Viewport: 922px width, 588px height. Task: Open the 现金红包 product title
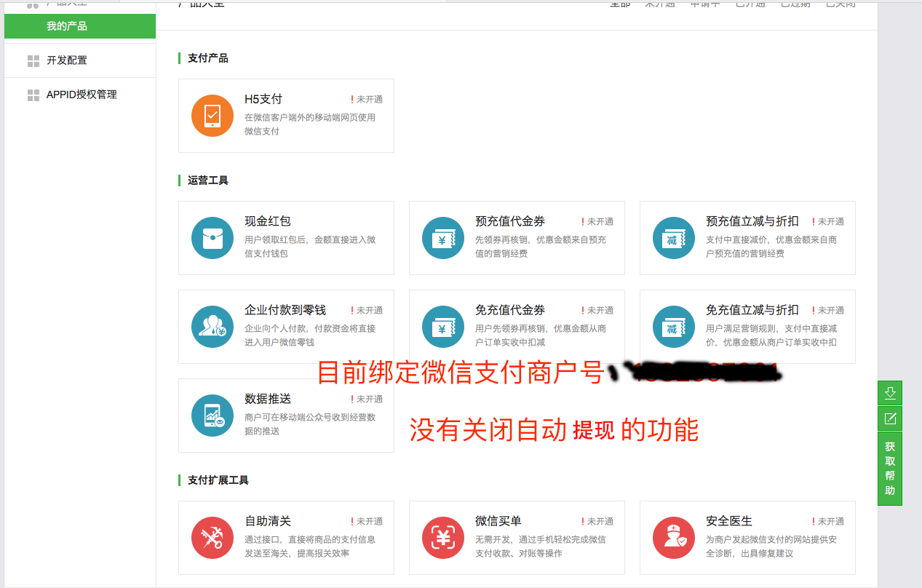268,221
